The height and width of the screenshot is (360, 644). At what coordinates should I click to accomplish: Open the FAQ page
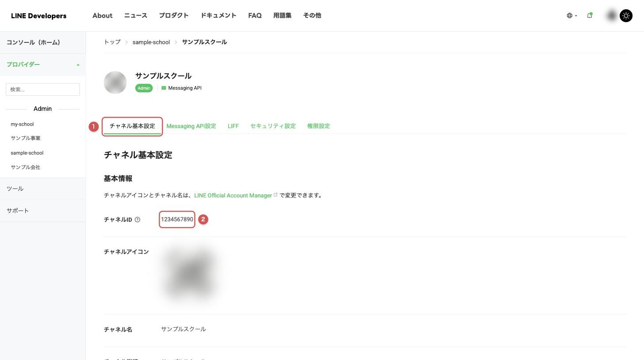click(x=255, y=15)
